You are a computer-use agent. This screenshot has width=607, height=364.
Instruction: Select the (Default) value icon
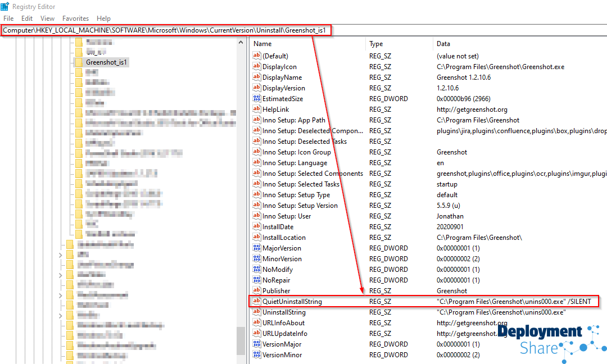[x=257, y=56]
